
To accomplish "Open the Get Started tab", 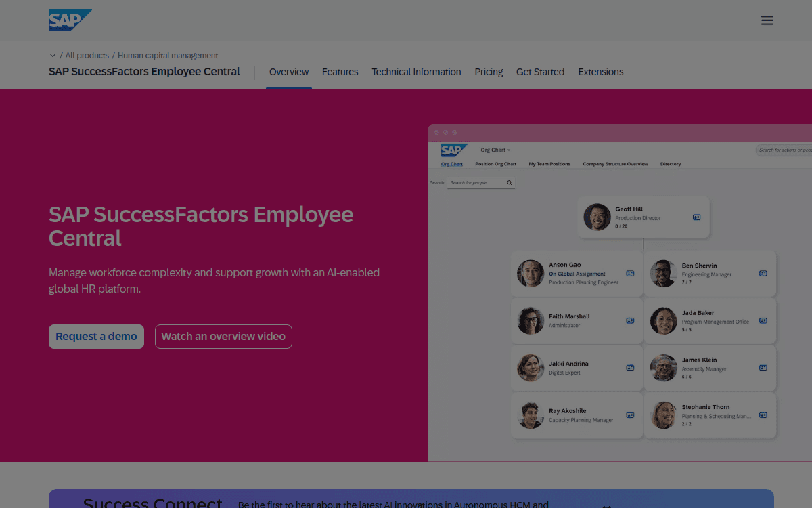I will pos(540,72).
